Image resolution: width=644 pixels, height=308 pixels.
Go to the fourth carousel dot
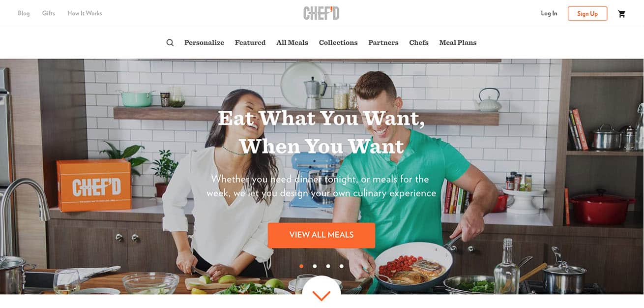pyautogui.click(x=341, y=266)
